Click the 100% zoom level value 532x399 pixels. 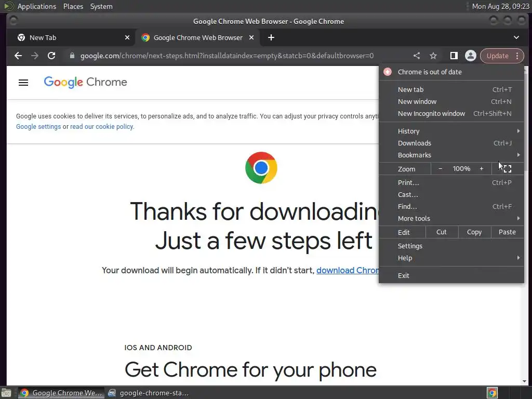[461, 169]
